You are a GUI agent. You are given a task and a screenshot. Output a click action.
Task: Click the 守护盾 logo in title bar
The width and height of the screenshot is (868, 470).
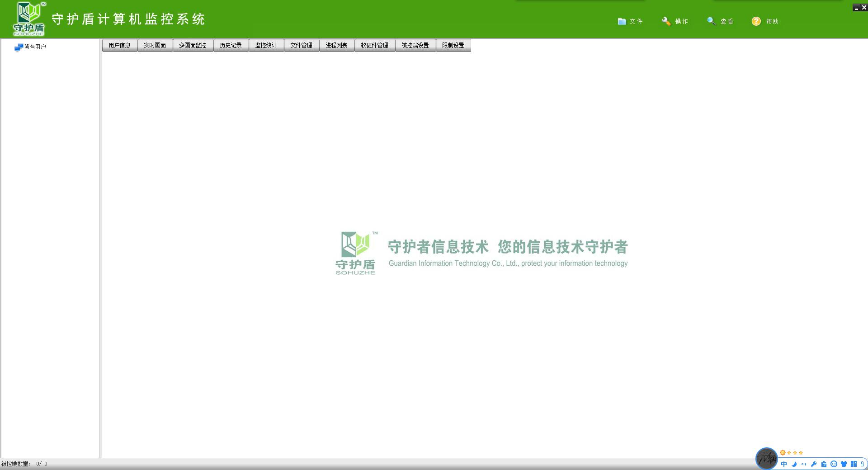(x=29, y=19)
